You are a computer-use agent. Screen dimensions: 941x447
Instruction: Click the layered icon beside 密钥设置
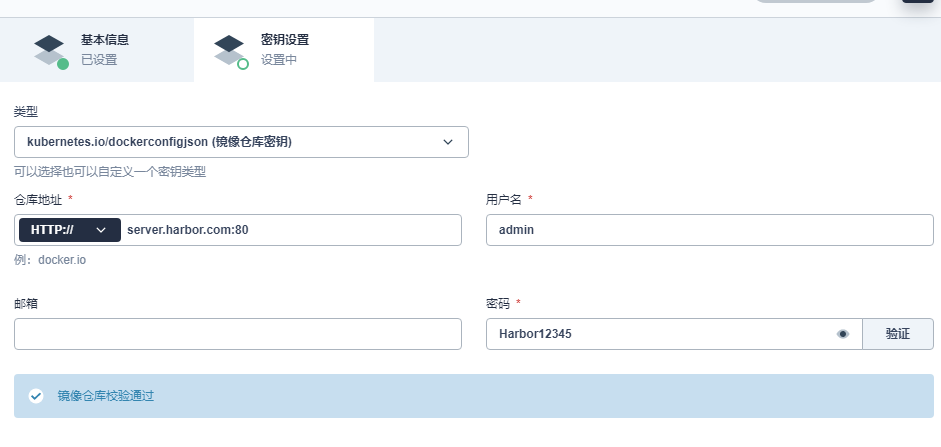[229, 49]
